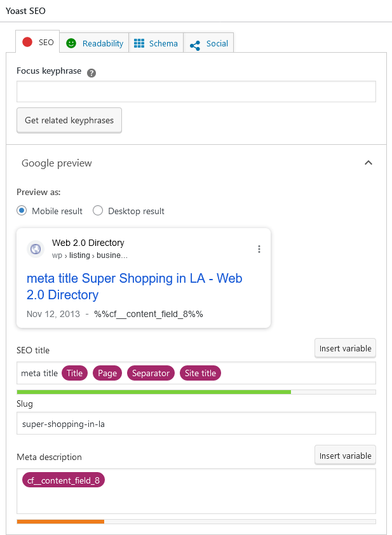This screenshot has height=535, width=392.
Task: Click the preview title link meta title Super Shopping
Action: 135,287
